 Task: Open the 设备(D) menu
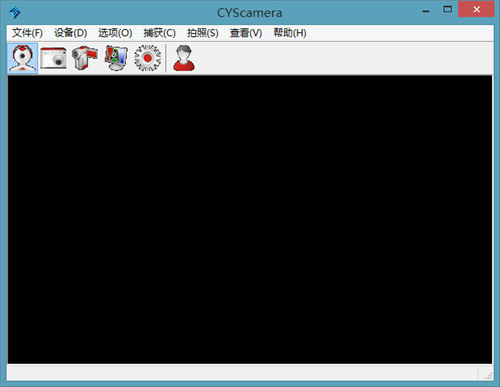click(x=71, y=33)
